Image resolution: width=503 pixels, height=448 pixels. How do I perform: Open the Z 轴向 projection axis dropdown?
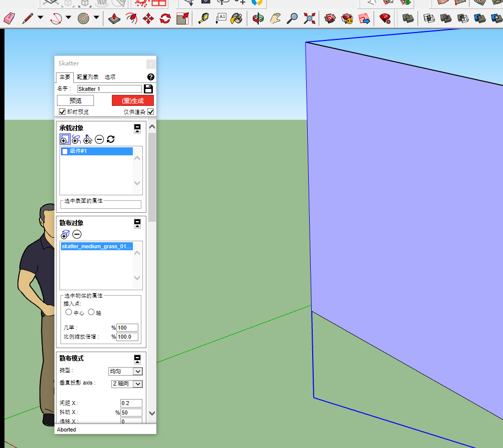pyautogui.click(x=127, y=384)
